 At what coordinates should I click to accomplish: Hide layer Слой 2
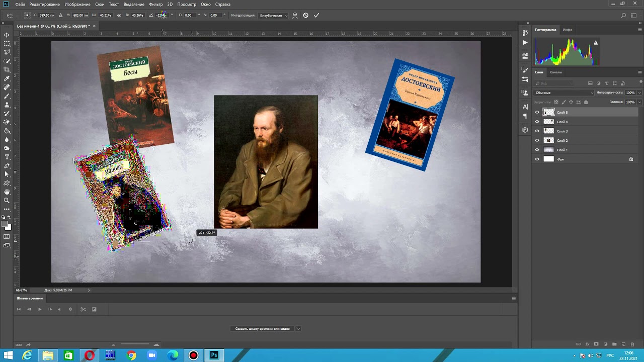tap(537, 140)
